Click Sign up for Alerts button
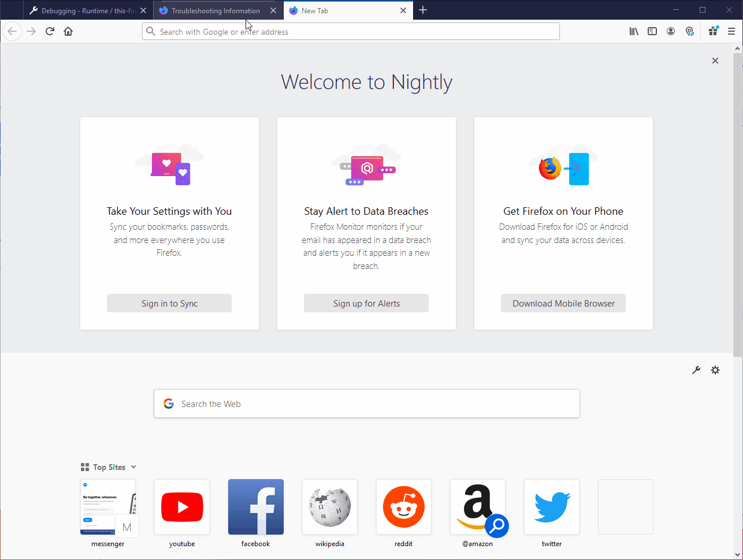This screenshot has width=743, height=560. 366,303
